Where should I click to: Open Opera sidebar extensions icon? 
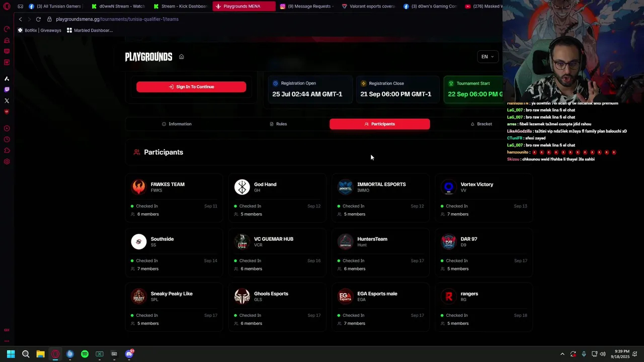[x=7, y=151]
